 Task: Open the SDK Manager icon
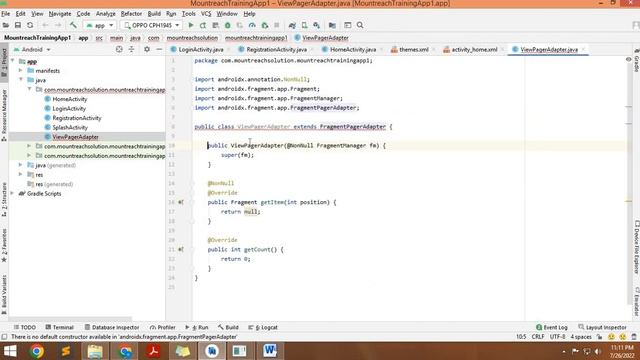pos(317,25)
